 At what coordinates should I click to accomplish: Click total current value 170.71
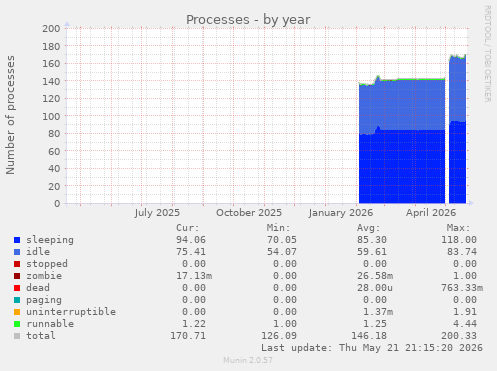coord(188,336)
